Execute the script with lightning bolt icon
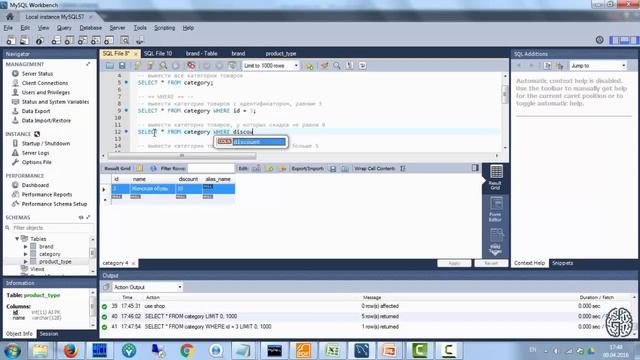The height and width of the screenshot is (360, 640). (138, 65)
